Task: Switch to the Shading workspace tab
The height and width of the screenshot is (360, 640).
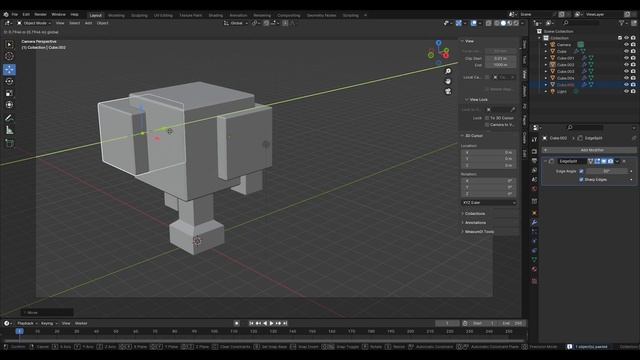Action: [x=216, y=16]
